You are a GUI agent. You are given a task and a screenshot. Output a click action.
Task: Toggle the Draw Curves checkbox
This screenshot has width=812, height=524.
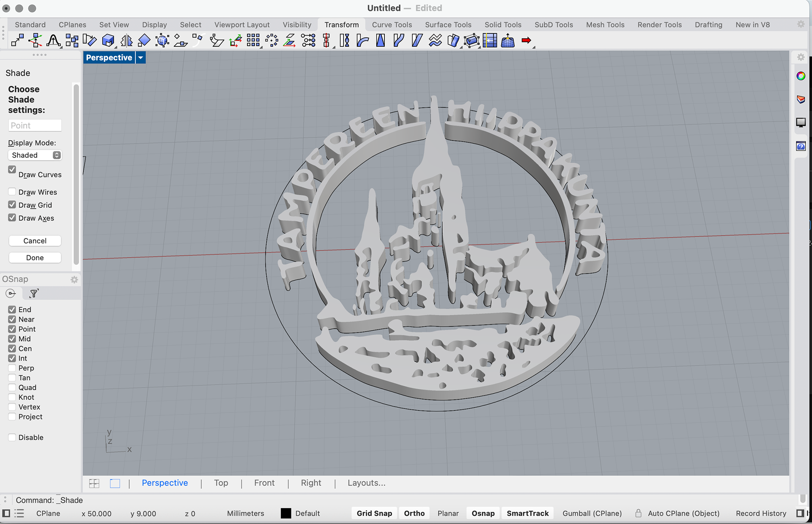[x=12, y=169]
